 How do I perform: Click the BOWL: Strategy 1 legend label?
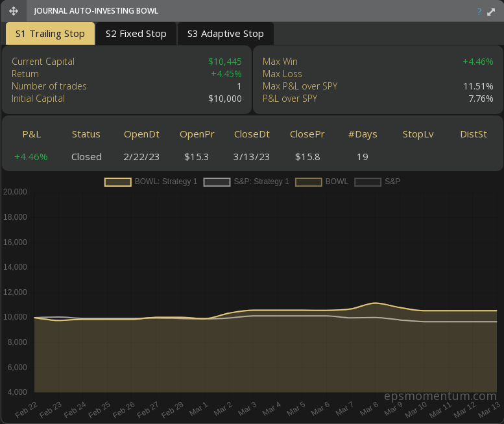pyautogui.click(x=166, y=182)
